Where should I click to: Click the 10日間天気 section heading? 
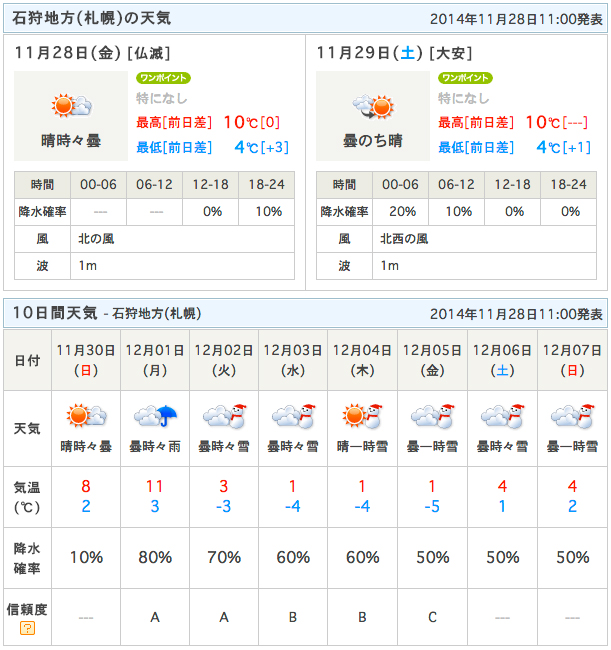pos(55,313)
